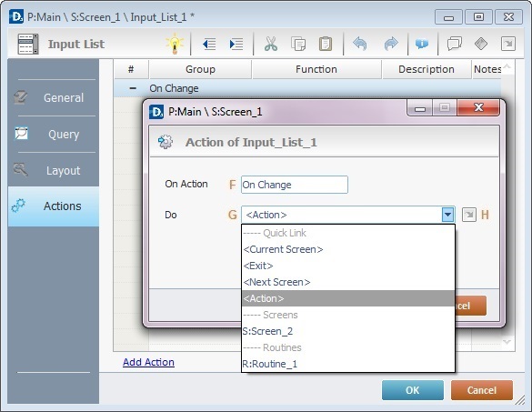Click the scissors cut icon
The image size is (532, 412).
tap(271, 44)
